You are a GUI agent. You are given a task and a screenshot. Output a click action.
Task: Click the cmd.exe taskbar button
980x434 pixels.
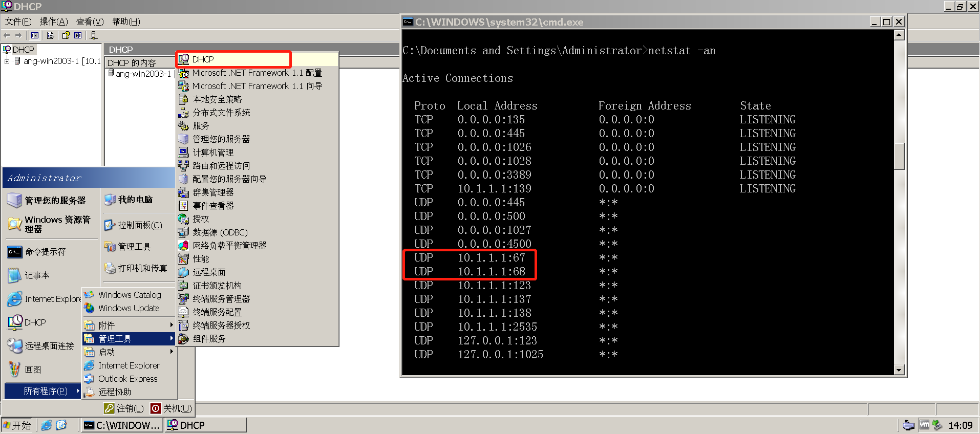click(x=122, y=425)
